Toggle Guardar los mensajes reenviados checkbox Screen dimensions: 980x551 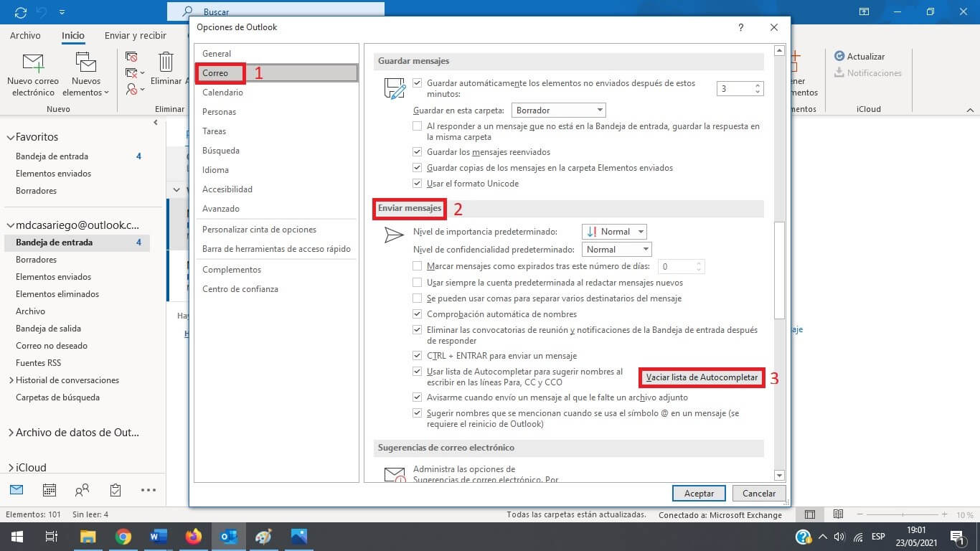(418, 152)
